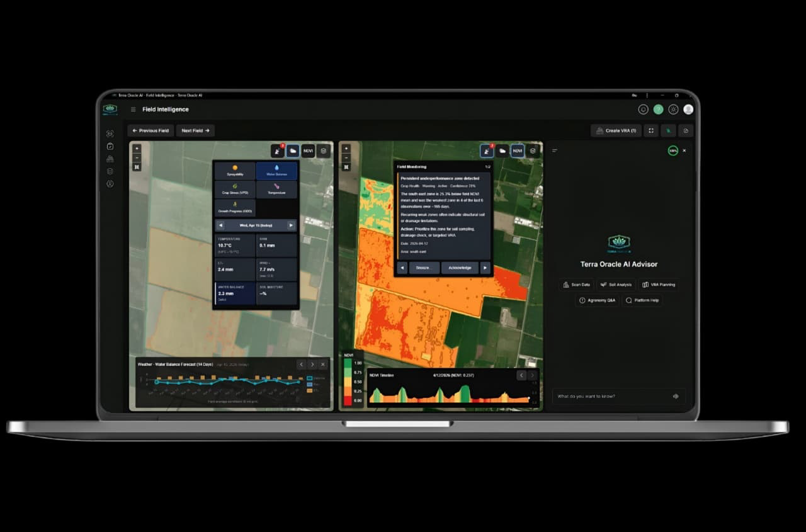The height and width of the screenshot is (532, 806).
Task: Zoom in on the right NDVI map
Action: (346, 149)
